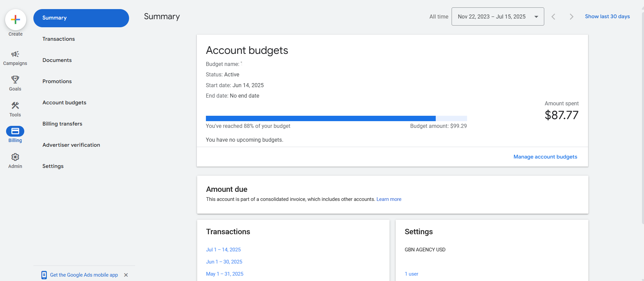Click the page vertical scrollbar

pyautogui.click(x=643, y=118)
